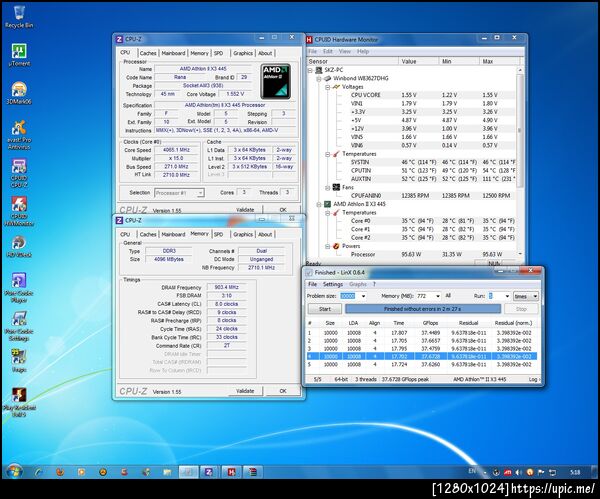This screenshot has height=499, width=600.
Task: Collapse the Winbond W83627DHG node
Action: (x=318, y=79)
